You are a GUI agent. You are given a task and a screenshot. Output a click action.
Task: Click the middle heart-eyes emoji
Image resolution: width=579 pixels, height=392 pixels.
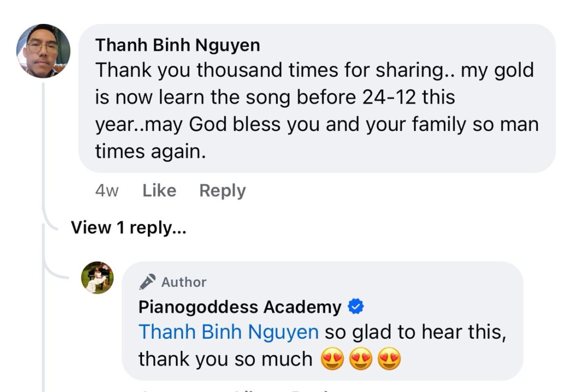(361, 360)
